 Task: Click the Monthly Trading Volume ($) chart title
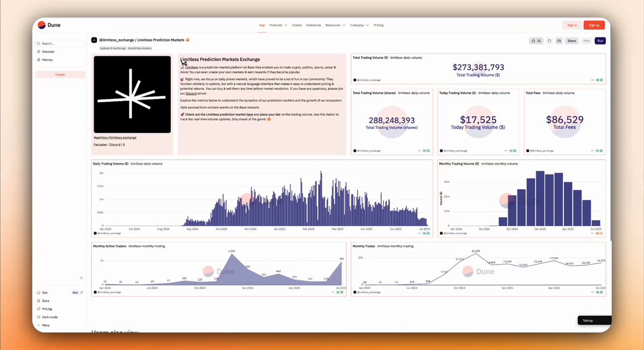pos(459,163)
